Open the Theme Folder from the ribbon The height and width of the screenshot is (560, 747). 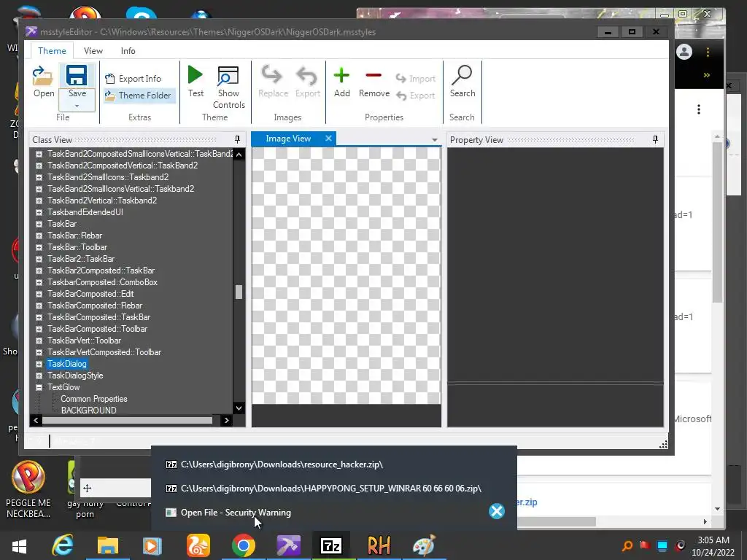click(x=139, y=96)
